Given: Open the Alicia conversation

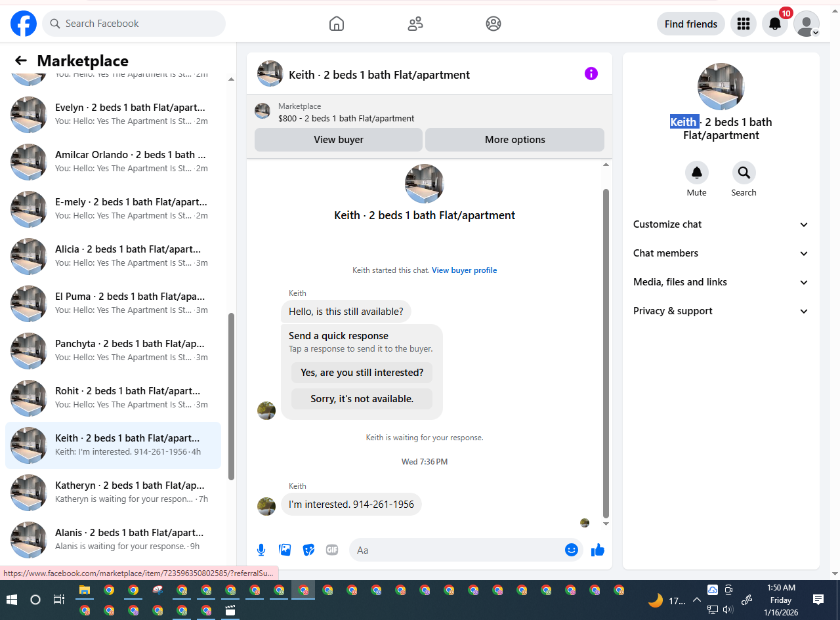Looking at the screenshot, I should tap(113, 256).
